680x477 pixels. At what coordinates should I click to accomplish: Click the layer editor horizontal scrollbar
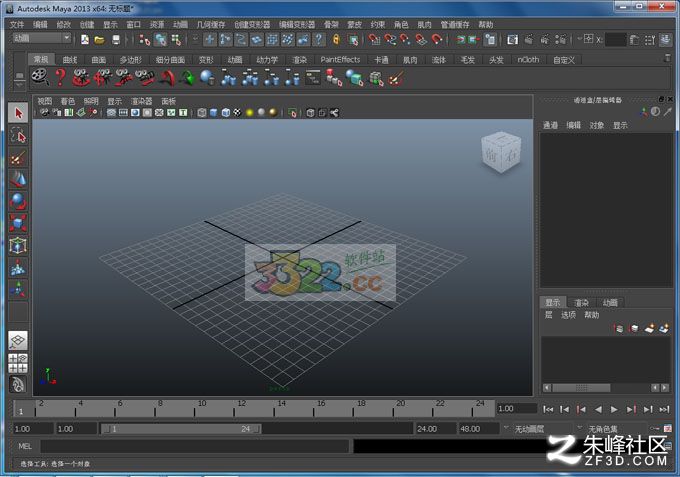(581, 387)
